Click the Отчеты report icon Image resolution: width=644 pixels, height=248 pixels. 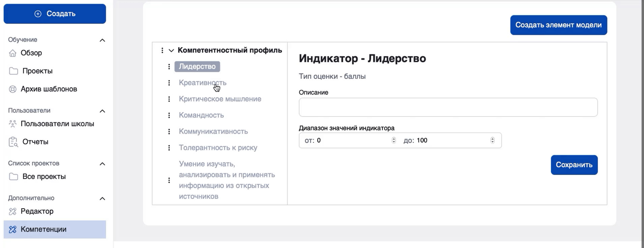(13, 142)
